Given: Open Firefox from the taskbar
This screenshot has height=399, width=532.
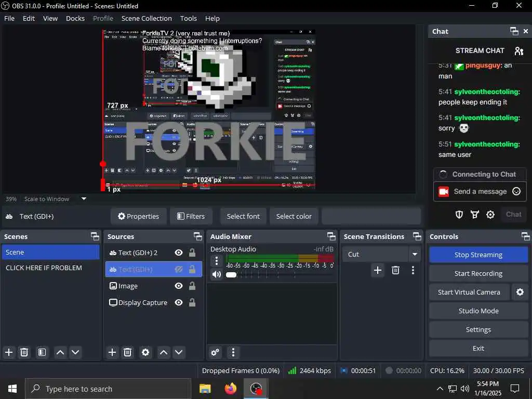Looking at the screenshot, I should (230, 389).
